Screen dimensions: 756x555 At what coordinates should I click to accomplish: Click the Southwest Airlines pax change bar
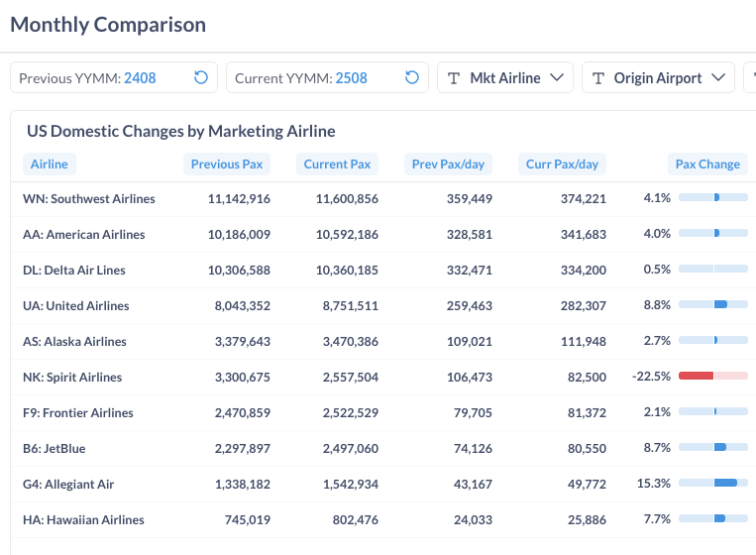pos(713,197)
